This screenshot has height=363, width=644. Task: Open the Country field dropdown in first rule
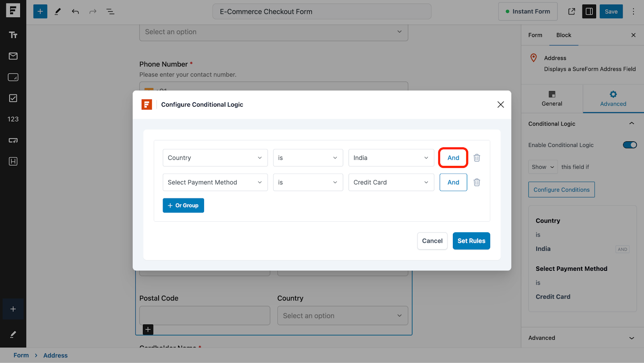pos(215,158)
